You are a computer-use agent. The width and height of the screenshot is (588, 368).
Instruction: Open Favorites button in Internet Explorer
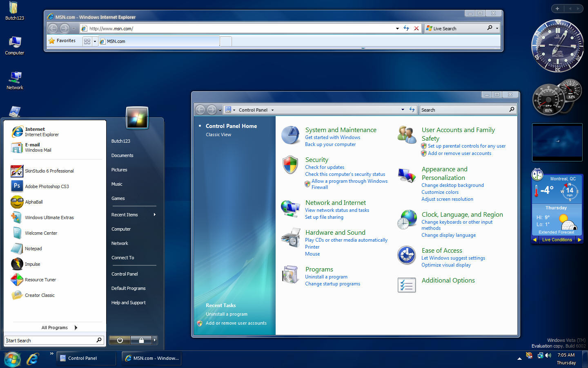(62, 41)
